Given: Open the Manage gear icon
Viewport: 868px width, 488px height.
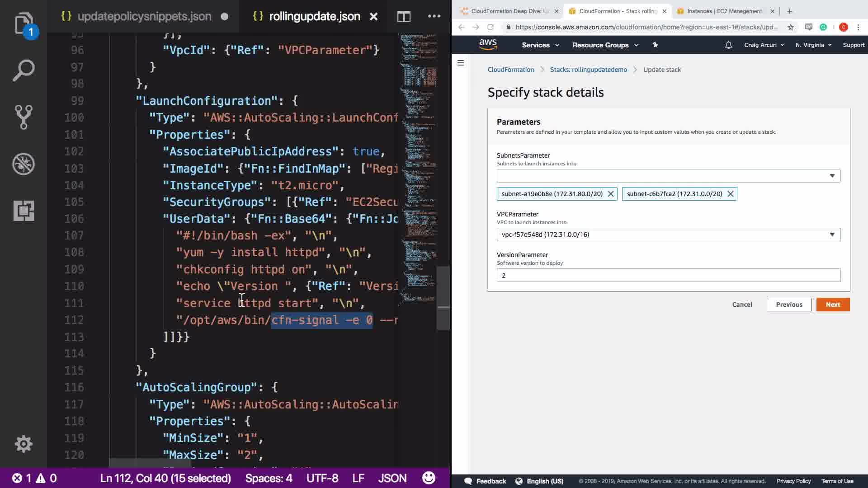Looking at the screenshot, I should pos(24,444).
